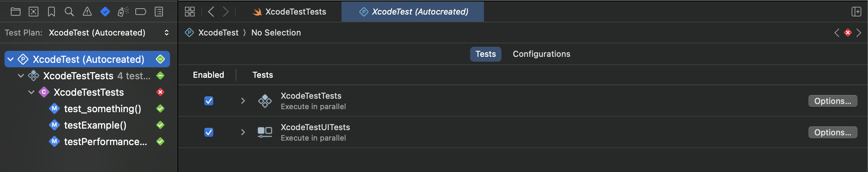The image size is (868, 172).
Task: Open Options for XcodeTestTests
Action: pos(833,101)
